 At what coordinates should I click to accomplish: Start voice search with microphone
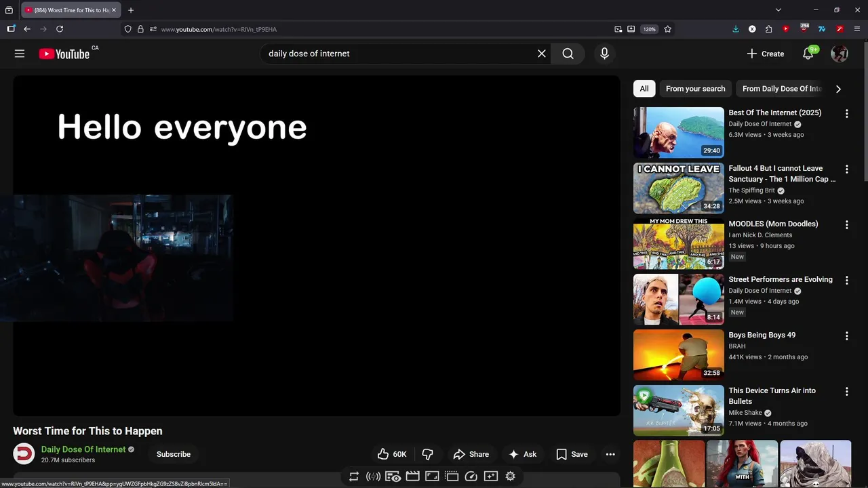pyautogui.click(x=604, y=54)
